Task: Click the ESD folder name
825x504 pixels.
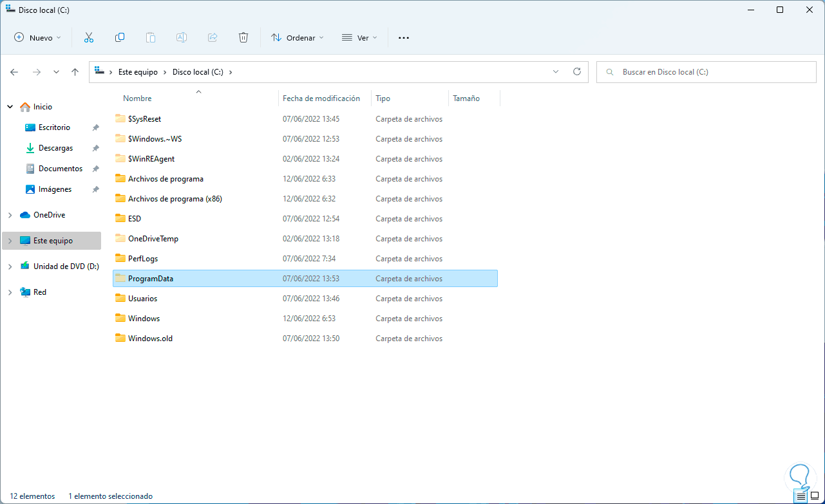Action: [135, 218]
